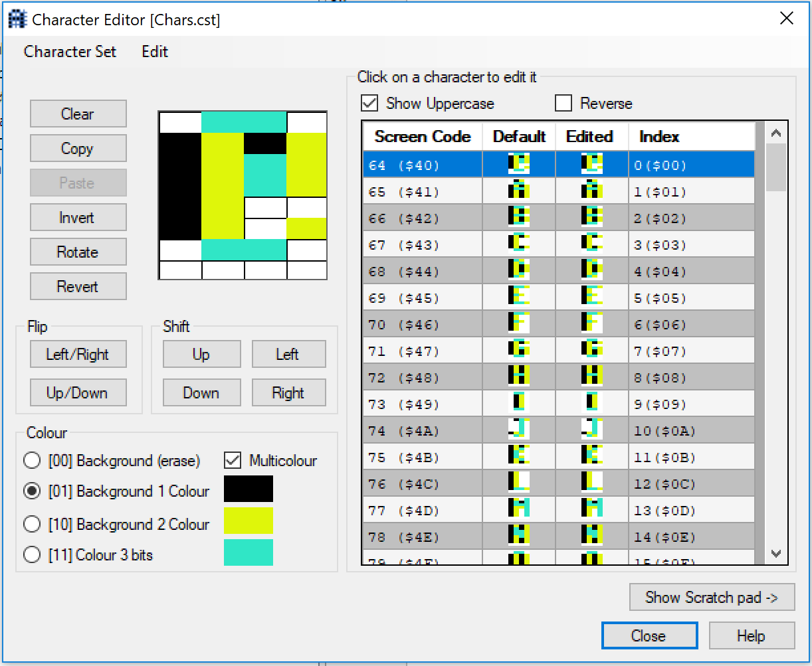Choose the Edited glyph for index 8 ($08)

591,377
